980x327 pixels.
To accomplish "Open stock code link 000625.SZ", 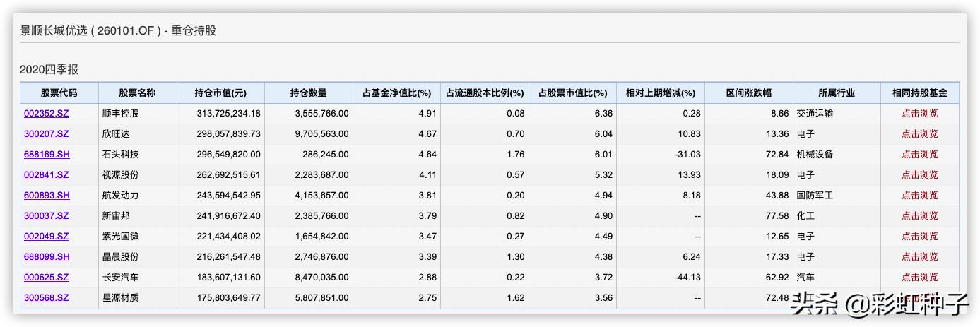I will tap(46, 277).
